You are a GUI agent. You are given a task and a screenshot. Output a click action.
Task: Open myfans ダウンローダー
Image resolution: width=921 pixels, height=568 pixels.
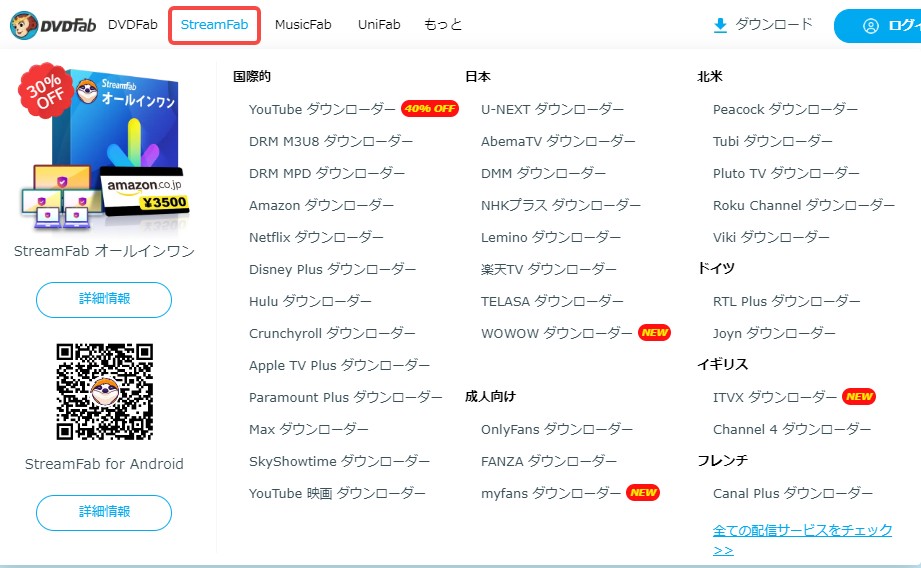pos(551,493)
